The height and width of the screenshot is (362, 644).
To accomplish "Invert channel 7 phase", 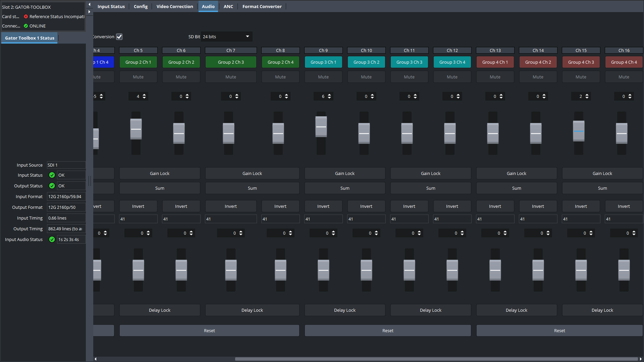I will point(231,206).
